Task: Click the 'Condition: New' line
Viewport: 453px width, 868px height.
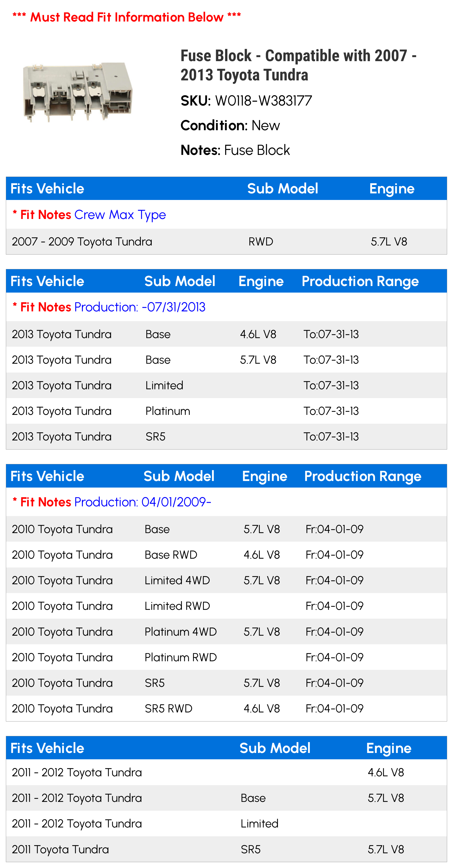Action: point(230,125)
